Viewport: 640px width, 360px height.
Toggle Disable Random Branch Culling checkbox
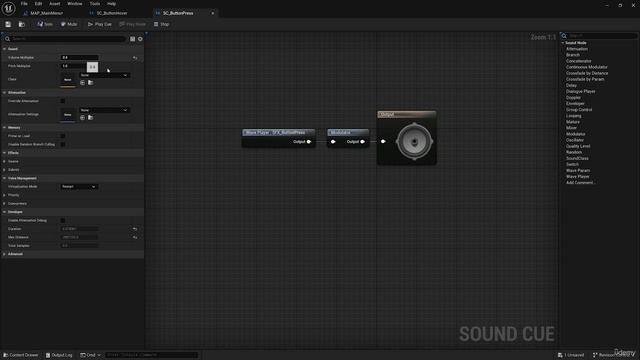coord(62,144)
